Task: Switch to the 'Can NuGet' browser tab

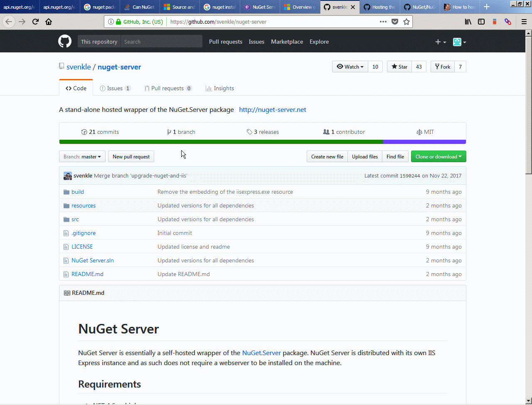Action: tap(140, 7)
